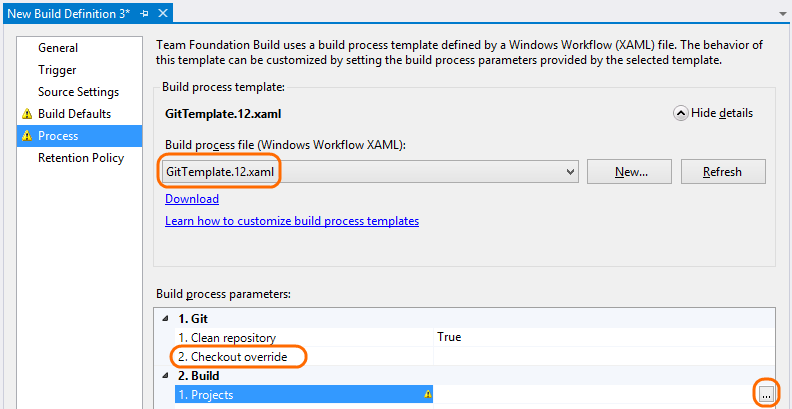The image size is (792, 409).
Task: Open the build process file dropdown
Action: 571,172
